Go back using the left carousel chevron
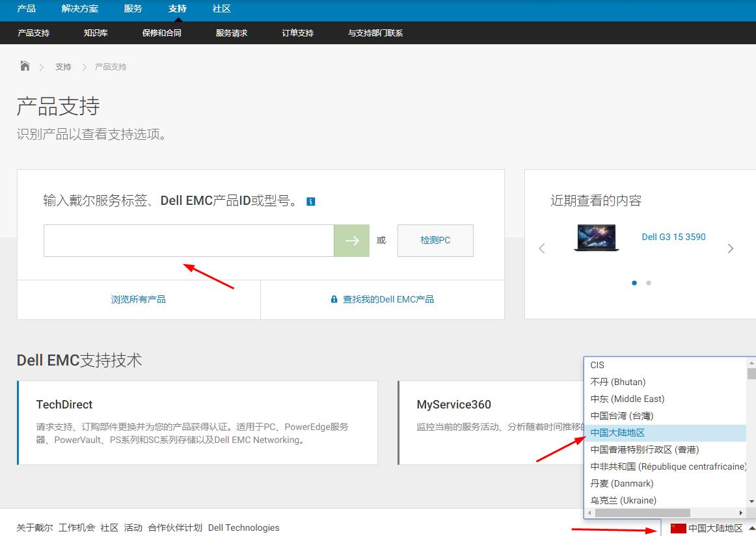Screen dimensions: 756x536 (542, 248)
